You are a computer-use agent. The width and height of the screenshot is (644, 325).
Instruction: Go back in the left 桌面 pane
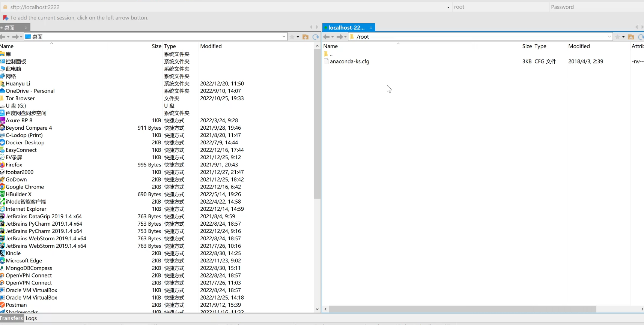(3, 37)
